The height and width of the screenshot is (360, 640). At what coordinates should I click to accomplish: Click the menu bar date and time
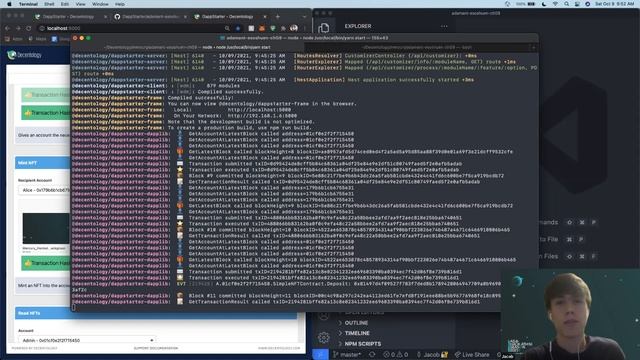[615, 4]
